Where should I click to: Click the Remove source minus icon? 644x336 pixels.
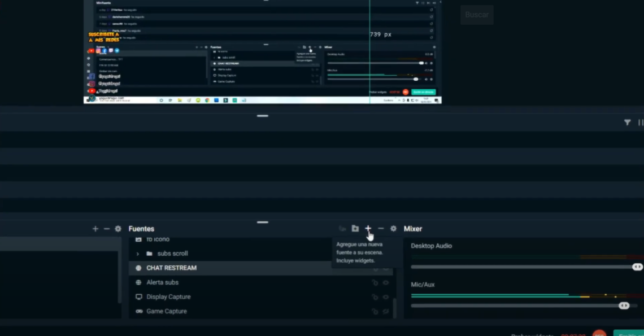point(381,229)
